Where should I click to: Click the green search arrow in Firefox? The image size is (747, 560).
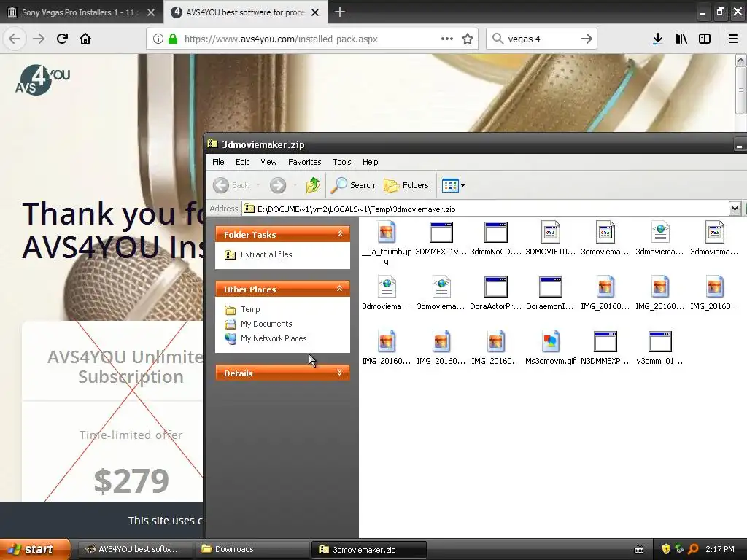click(x=587, y=39)
